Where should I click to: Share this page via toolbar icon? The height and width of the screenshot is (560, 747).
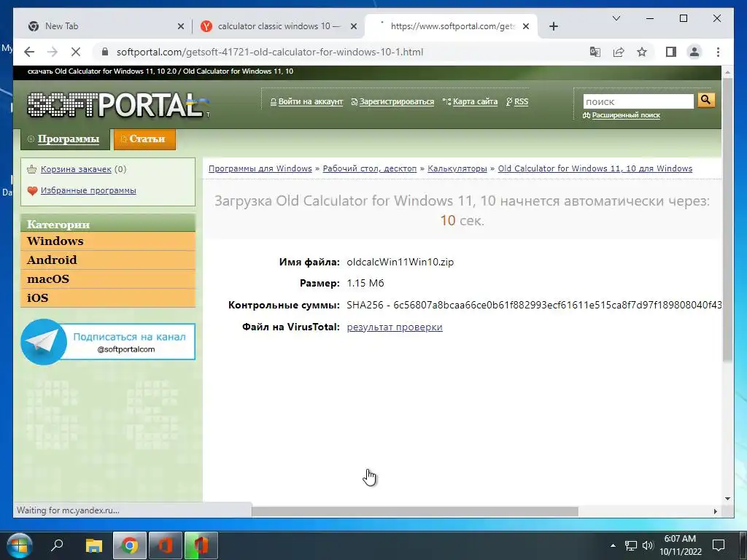coord(619,52)
